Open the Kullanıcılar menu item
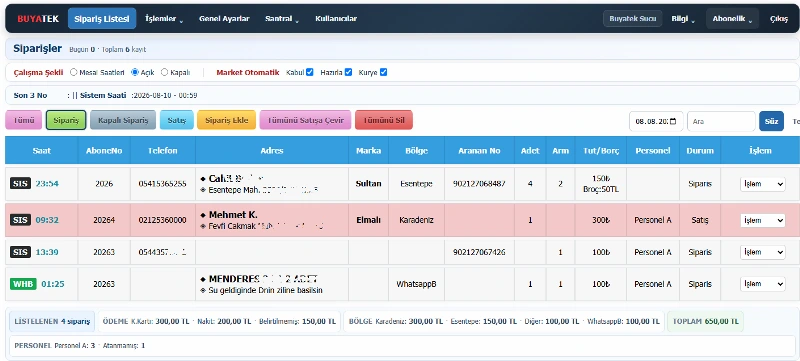This screenshot has width=800, height=361. 336,19
